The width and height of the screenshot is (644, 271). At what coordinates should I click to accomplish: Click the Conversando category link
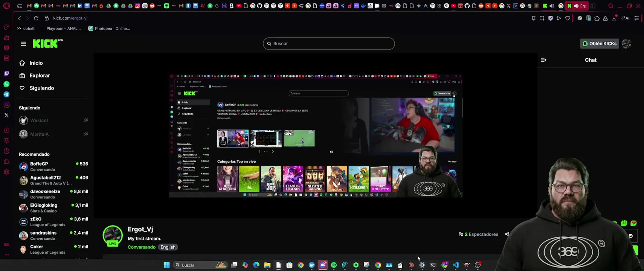click(x=142, y=247)
